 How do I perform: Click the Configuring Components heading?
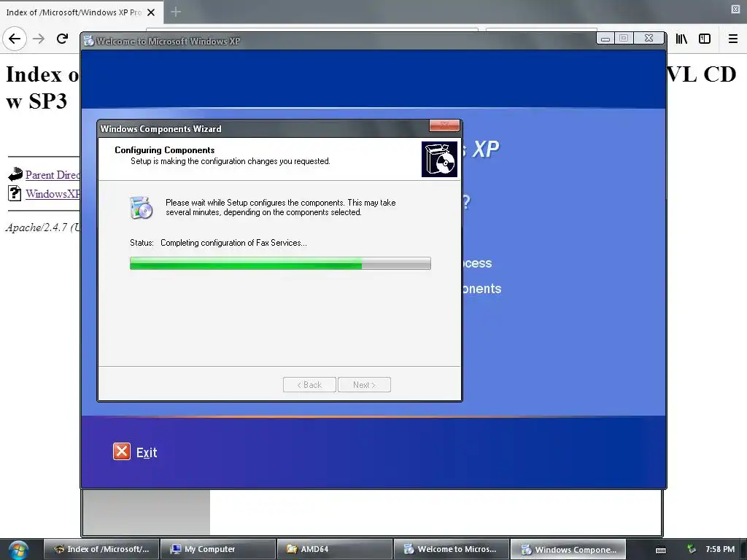pos(165,150)
